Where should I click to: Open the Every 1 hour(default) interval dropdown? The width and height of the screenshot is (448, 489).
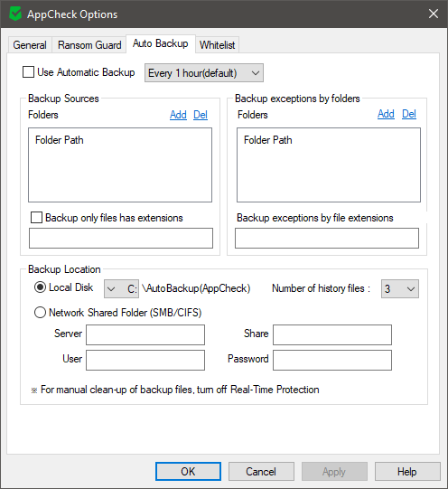pos(204,73)
